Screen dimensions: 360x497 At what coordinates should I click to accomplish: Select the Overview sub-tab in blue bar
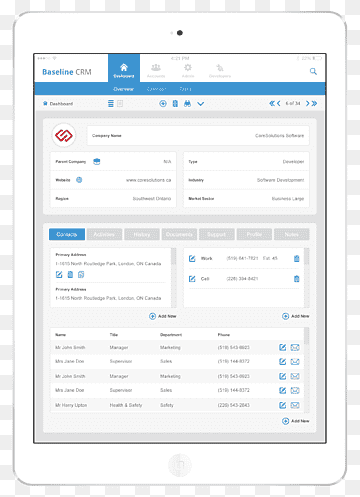point(123,89)
